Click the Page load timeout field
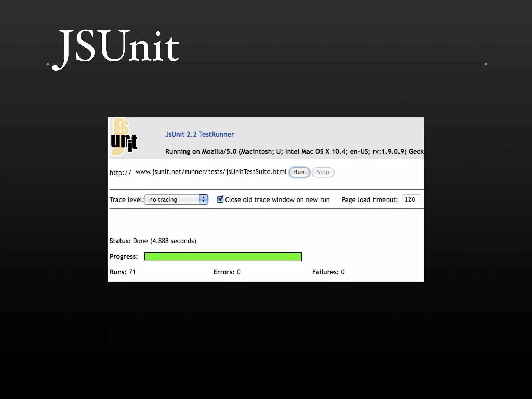The width and height of the screenshot is (532, 399). pos(411,199)
